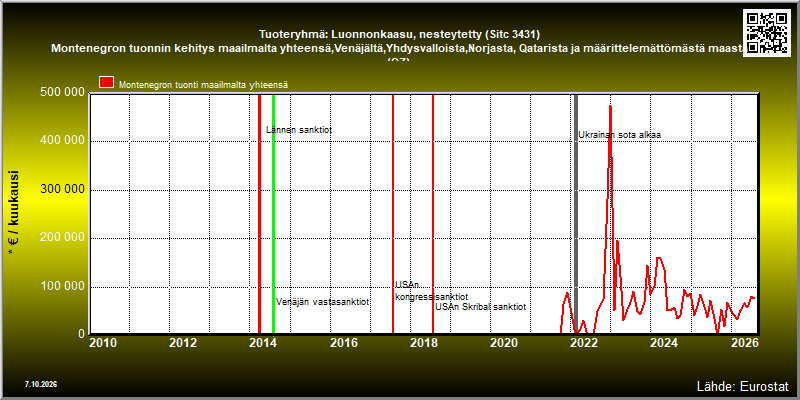800x400 pixels.
Task: Click the 2010 x-axis label
Action: coord(103,343)
